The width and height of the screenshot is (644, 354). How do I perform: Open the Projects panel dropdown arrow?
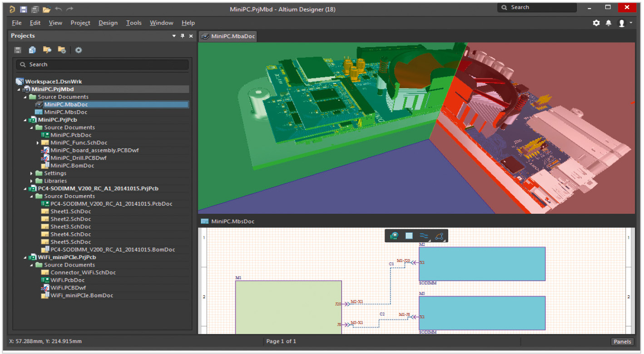click(174, 36)
